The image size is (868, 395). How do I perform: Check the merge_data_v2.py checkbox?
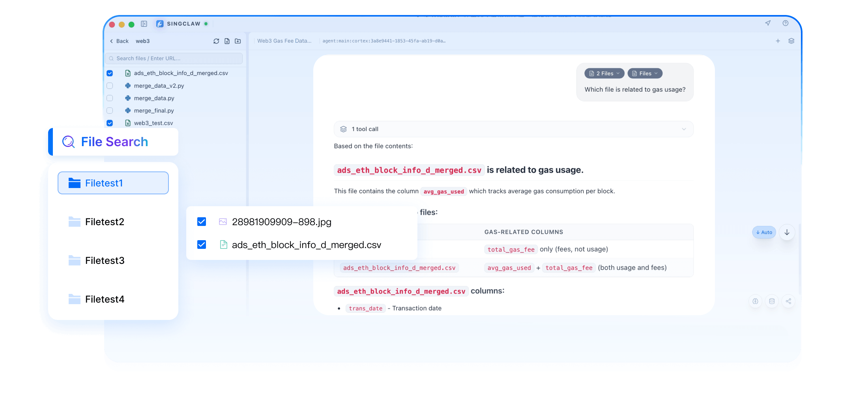[110, 86]
